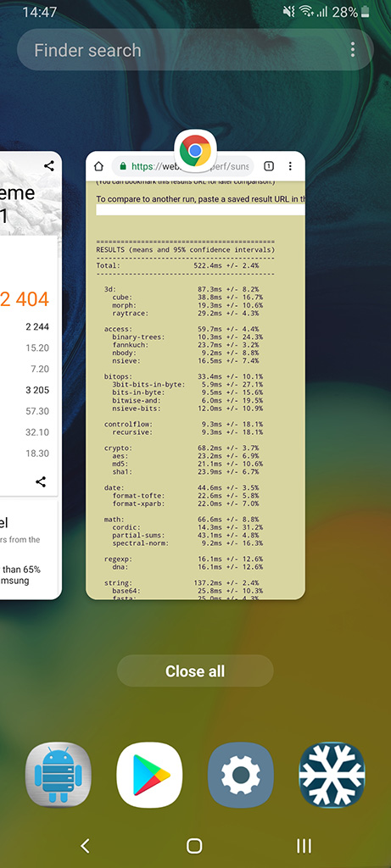Tap the share icon atop the 3DMark card
The height and width of the screenshot is (868, 391).
click(48, 165)
